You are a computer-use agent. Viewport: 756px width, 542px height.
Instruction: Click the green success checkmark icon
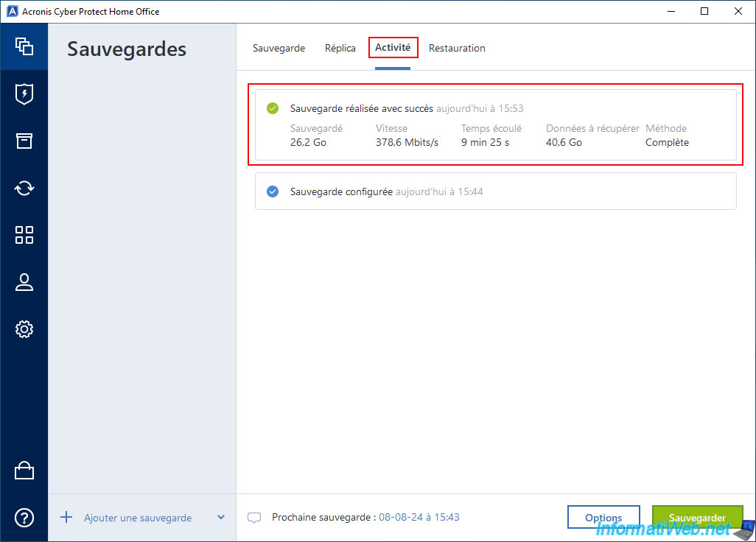[273, 108]
